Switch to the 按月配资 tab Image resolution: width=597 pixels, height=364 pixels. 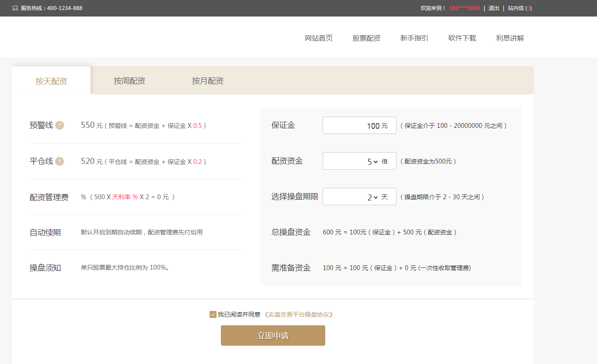coord(207,80)
